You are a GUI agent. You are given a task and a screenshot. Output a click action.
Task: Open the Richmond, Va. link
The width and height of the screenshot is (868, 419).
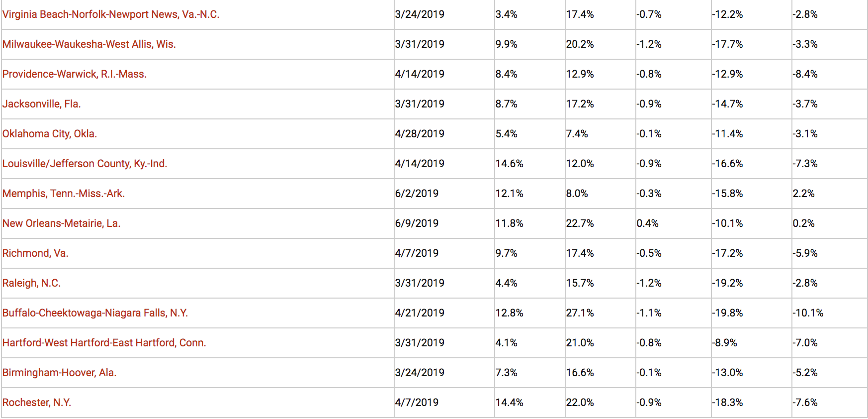[x=35, y=253]
